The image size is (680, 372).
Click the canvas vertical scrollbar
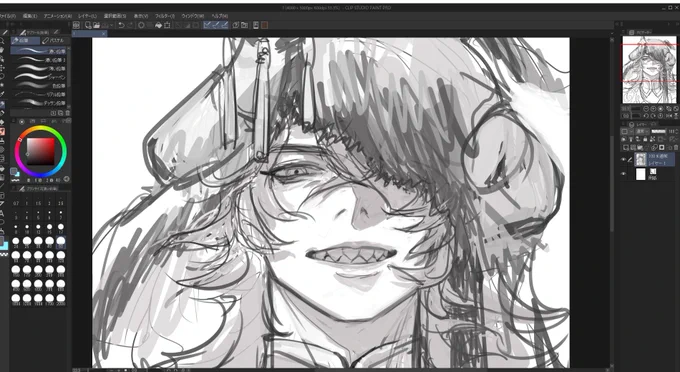(x=612, y=182)
